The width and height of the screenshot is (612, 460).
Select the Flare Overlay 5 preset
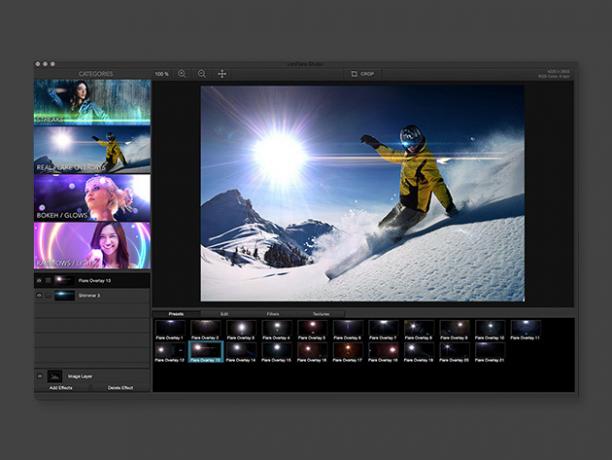pyautogui.click(x=312, y=330)
